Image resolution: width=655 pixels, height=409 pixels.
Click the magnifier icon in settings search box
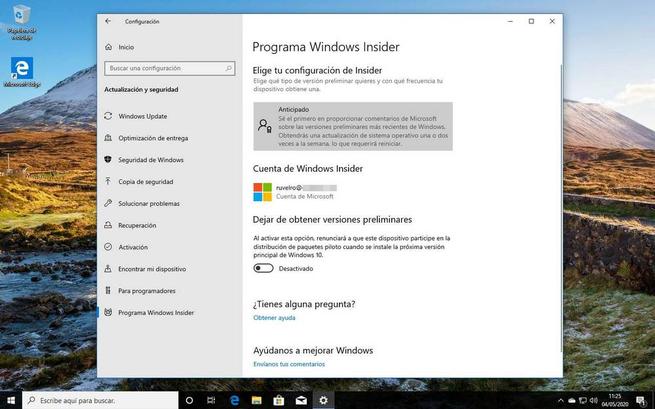tap(228, 68)
